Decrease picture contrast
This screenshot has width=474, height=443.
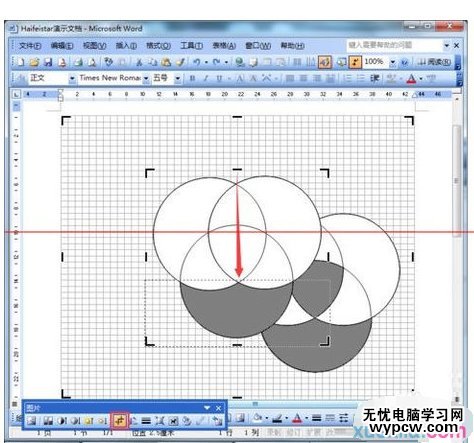pyautogui.click(x=75, y=421)
